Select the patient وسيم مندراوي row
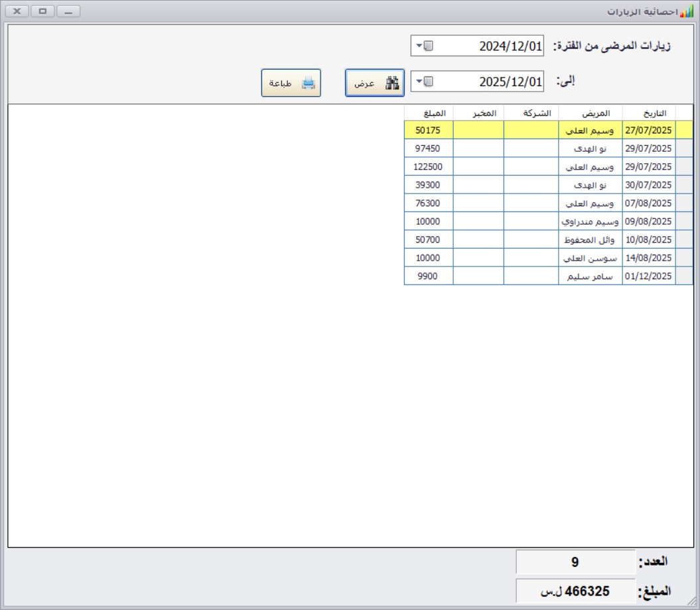The image size is (700, 610). pos(590,221)
